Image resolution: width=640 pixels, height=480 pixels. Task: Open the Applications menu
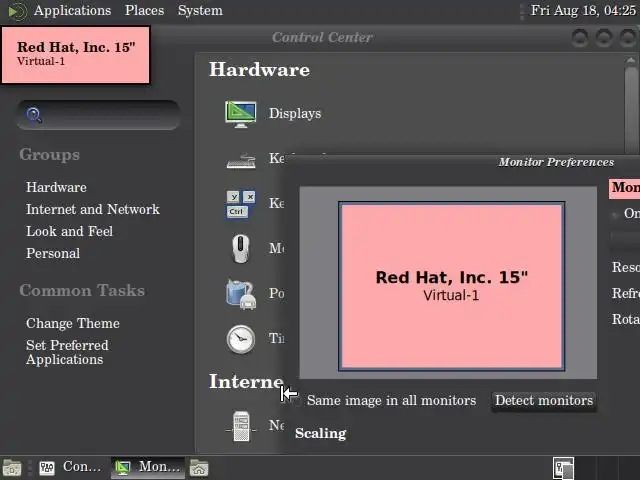pos(72,11)
